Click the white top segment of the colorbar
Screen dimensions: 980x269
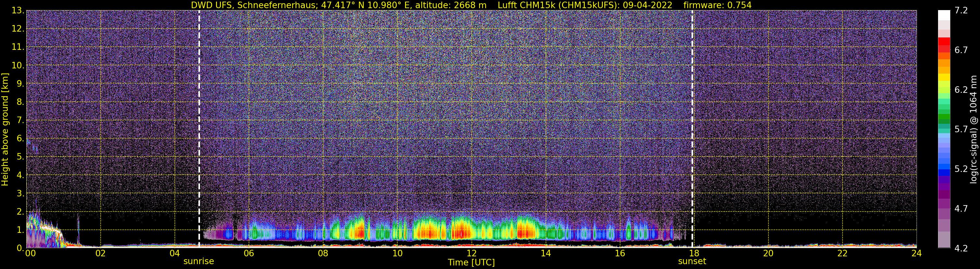coord(944,15)
